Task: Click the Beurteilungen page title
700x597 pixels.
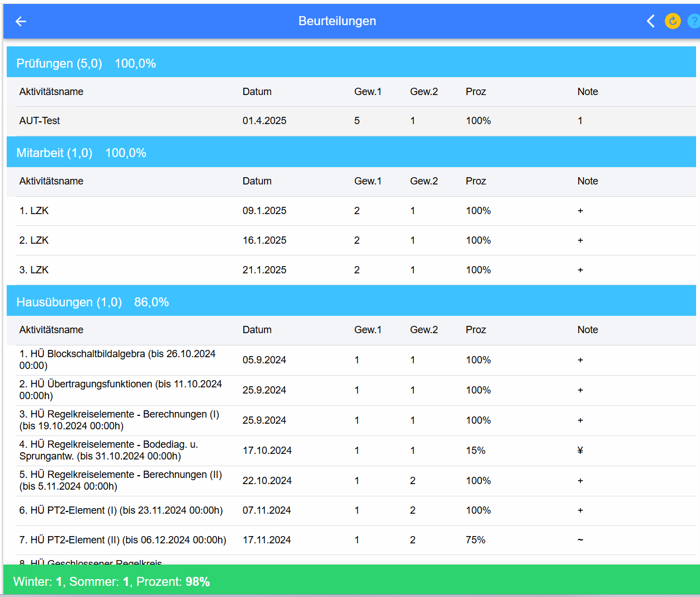Action: [x=337, y=21]
